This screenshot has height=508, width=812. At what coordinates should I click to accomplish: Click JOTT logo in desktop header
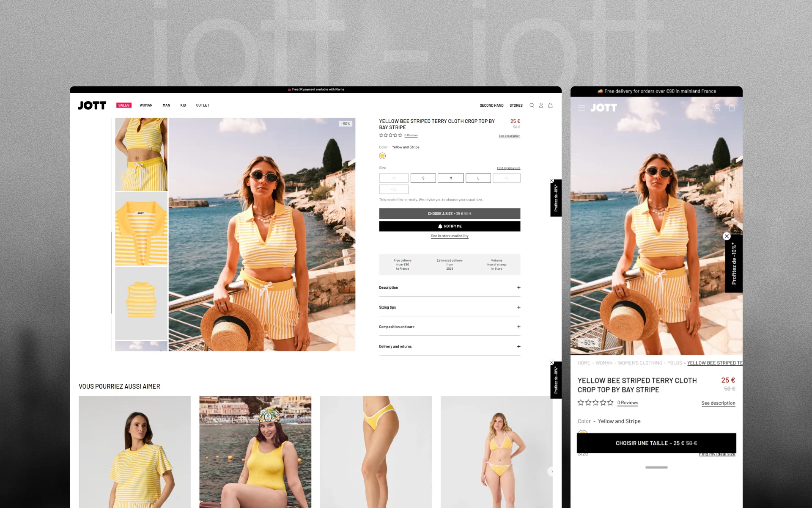tap(92, 105)
